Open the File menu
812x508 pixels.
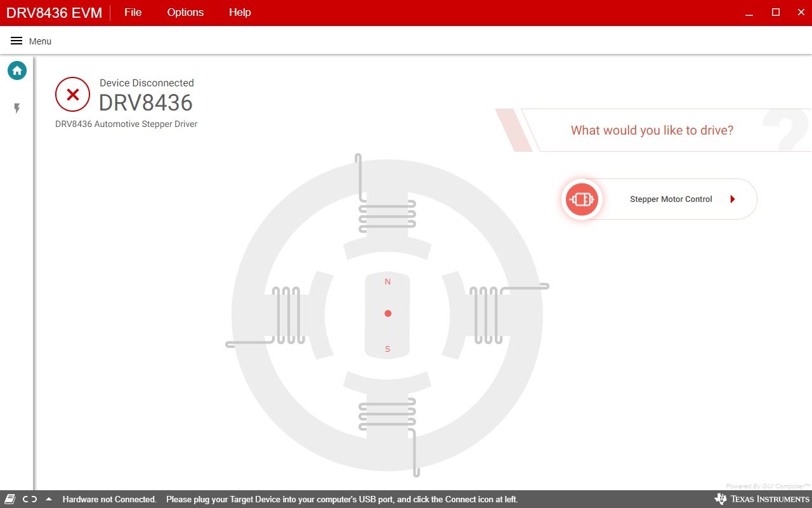pos(133,13)
